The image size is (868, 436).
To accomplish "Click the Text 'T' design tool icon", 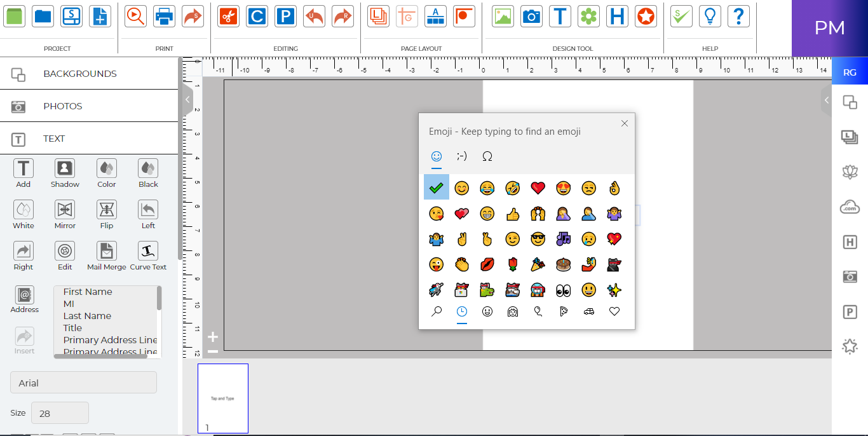I will [x=560, y=16].
